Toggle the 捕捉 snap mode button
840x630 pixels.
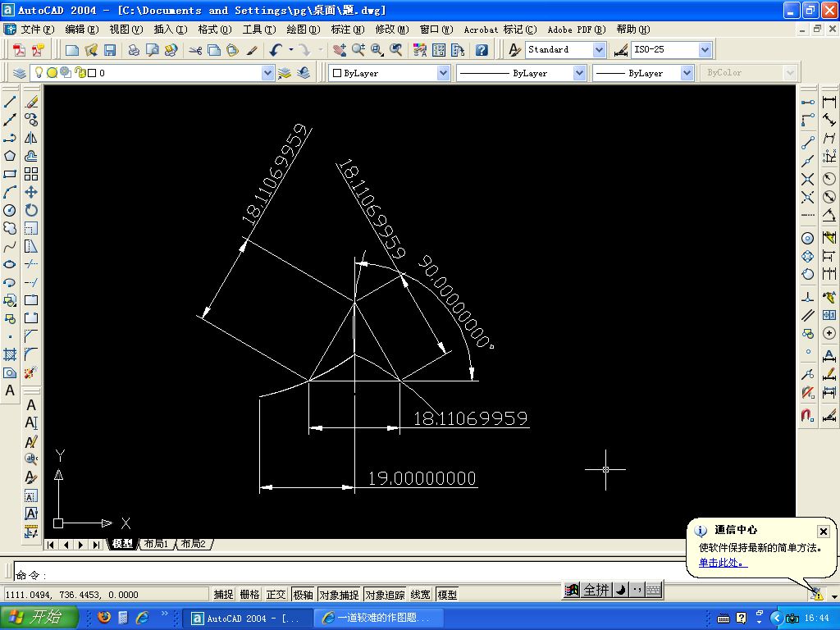click(x=223, y=595)
